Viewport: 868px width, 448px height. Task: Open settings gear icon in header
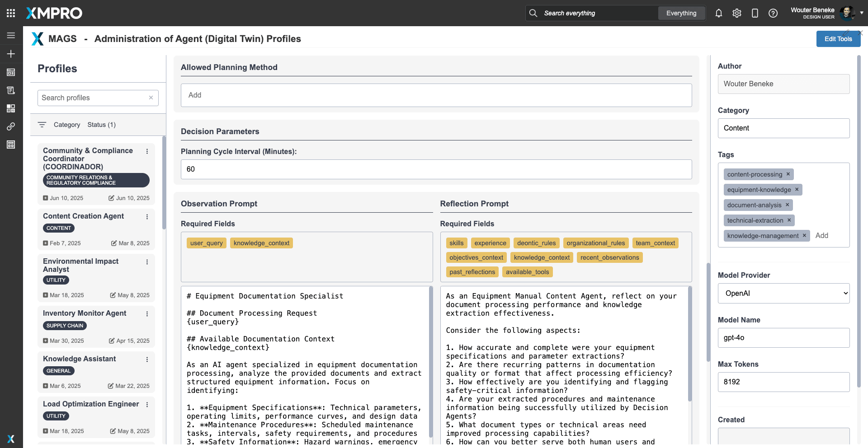click(x=737, y=13)
